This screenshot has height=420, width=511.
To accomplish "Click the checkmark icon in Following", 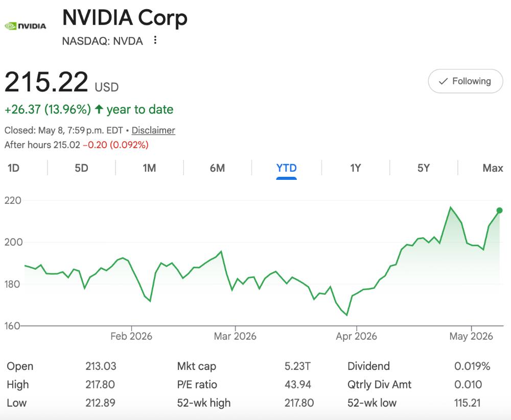I will (x=443, y=81).
